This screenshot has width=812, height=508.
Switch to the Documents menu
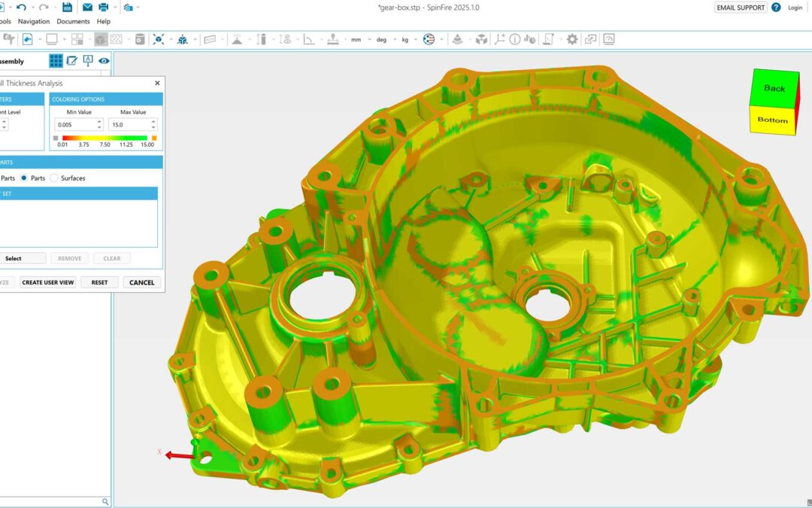tap(73, 21)
